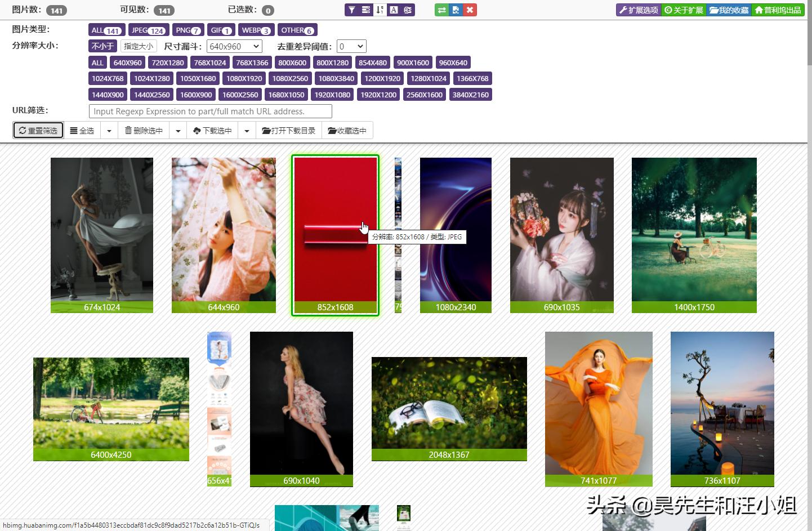Viewport: 812px width, 531px height.
Task: Toggle the 1920X1080 resolution filter
Action: 332,95
